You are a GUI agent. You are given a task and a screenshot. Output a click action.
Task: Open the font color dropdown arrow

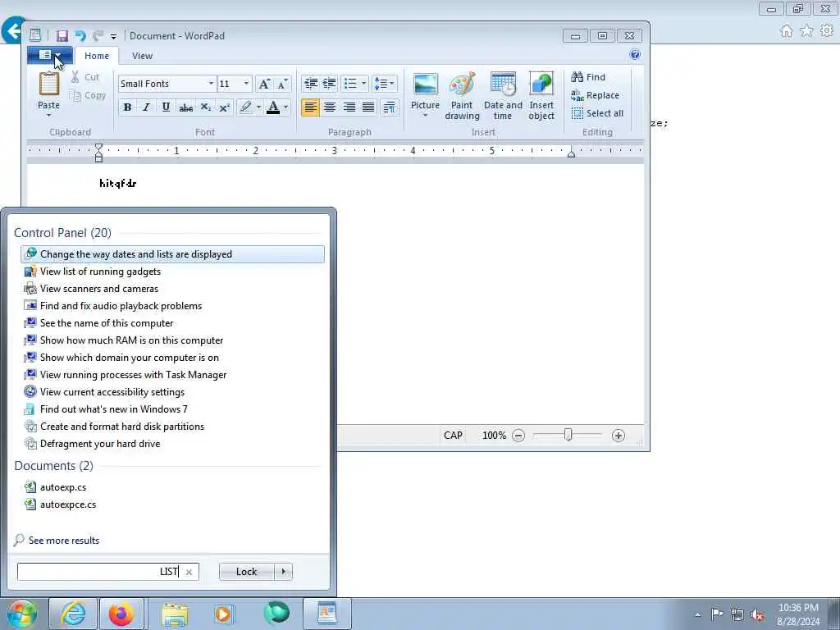click(286, 107)
